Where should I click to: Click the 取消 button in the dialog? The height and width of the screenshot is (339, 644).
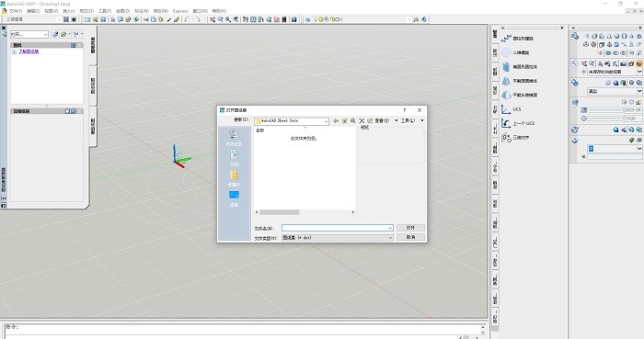click(410, 237)
